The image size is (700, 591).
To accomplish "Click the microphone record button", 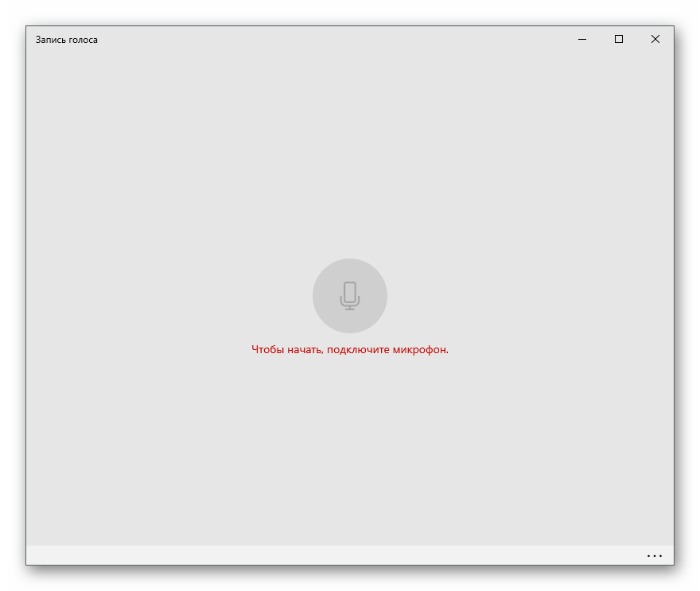I will click(349, 295).
